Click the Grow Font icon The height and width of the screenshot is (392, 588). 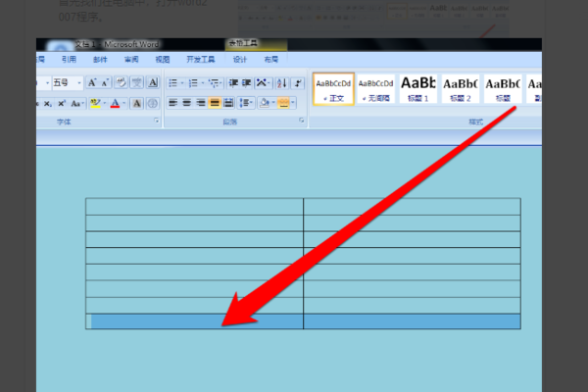[x=91, y=83]
